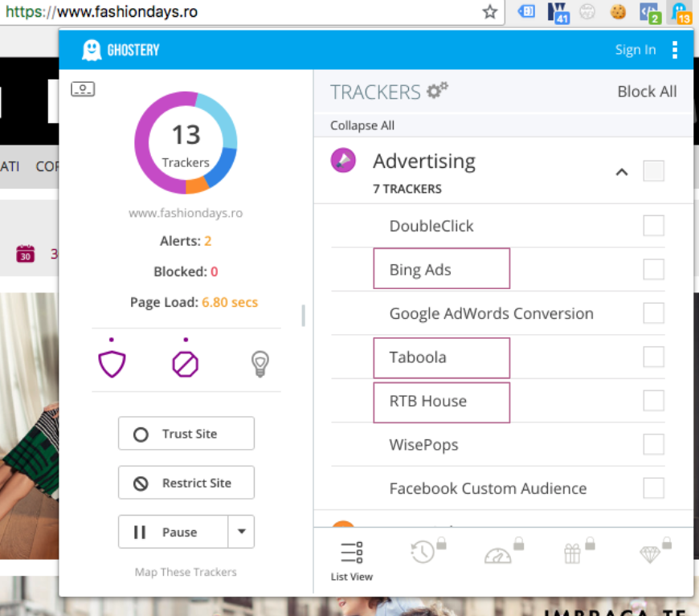Image resolution: width=699 pixels, height=616 pixels.
Task: Open Map These Trackers link
Action: pos(186,572)
